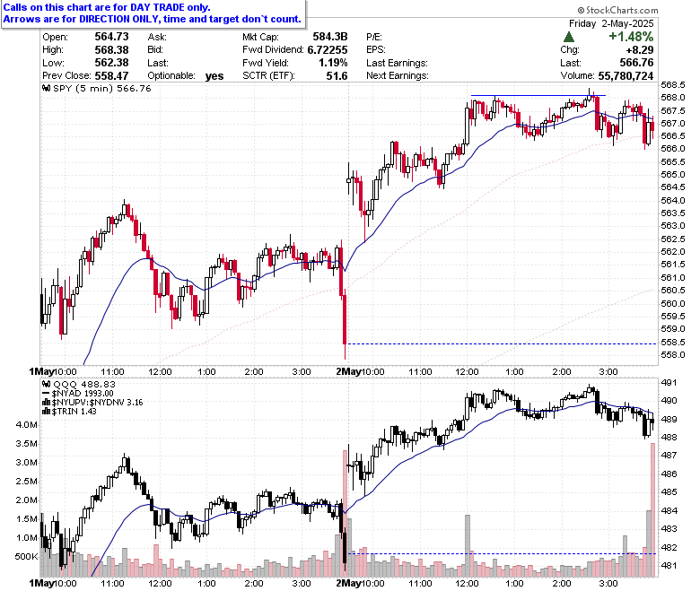Click the dashed blue line at 558.5
Screen dimensions: 700x591
click(x=502, y=343)
